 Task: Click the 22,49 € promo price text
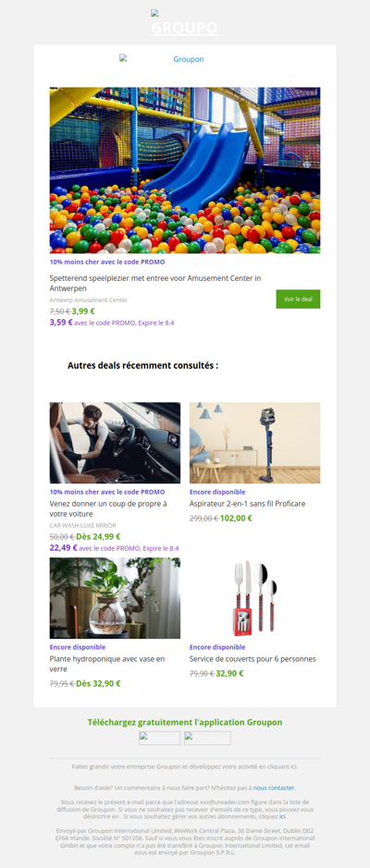63,547
